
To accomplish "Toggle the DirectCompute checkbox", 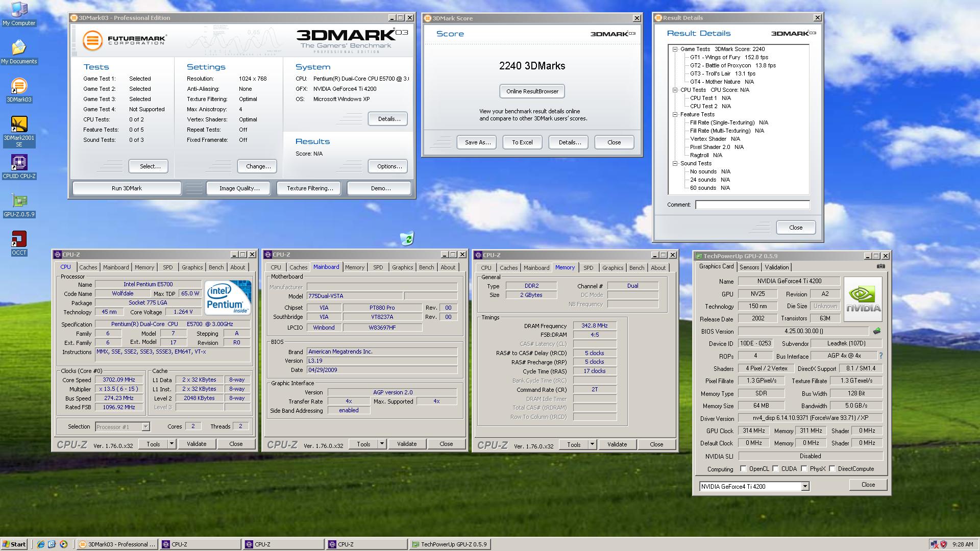I will click(x=832, y=469).
